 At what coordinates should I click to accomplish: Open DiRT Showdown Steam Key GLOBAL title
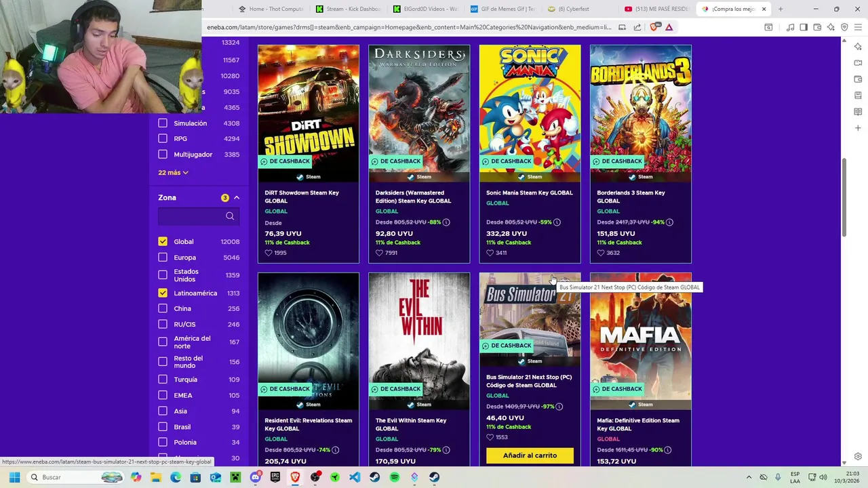point(302,197)
